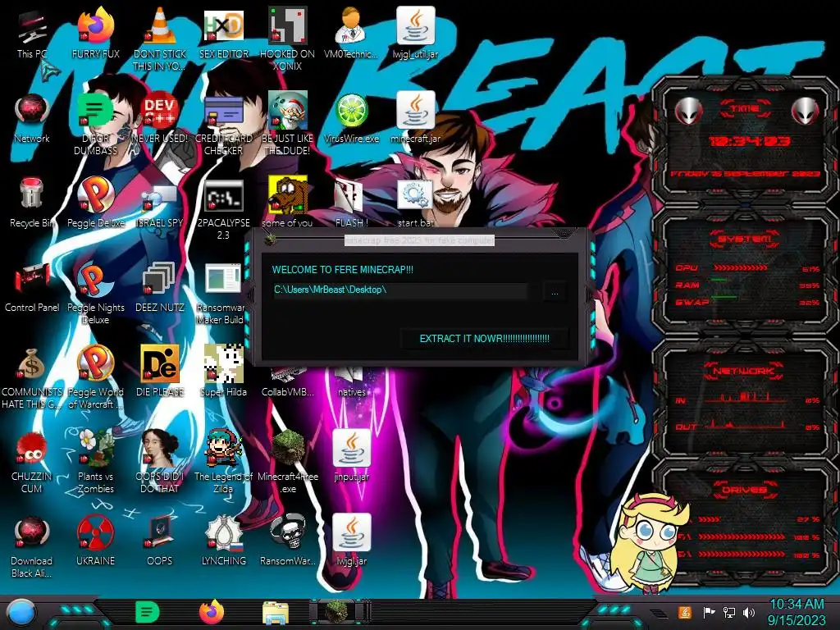Click the Star Butterfly desktop mascot
The image size is (840, 630).
tap(648, 542)
